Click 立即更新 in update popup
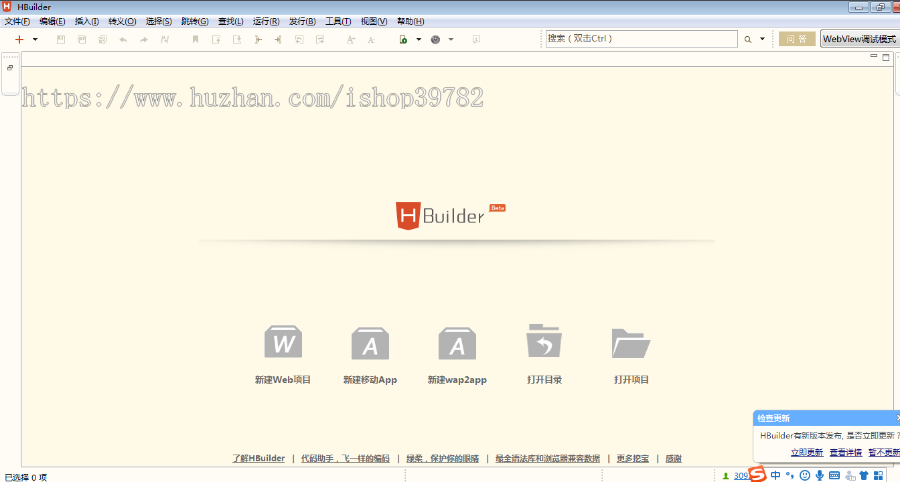 tap(807, 453)
